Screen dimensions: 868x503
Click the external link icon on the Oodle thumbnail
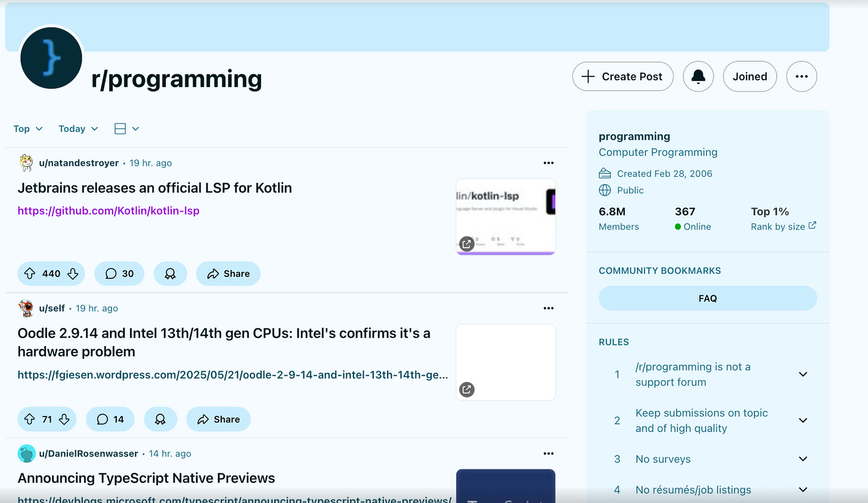467,389
